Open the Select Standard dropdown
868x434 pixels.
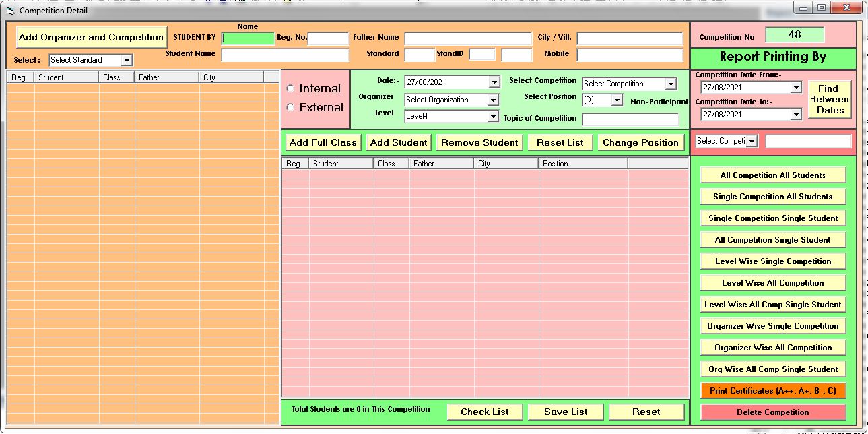coord(127,61)
